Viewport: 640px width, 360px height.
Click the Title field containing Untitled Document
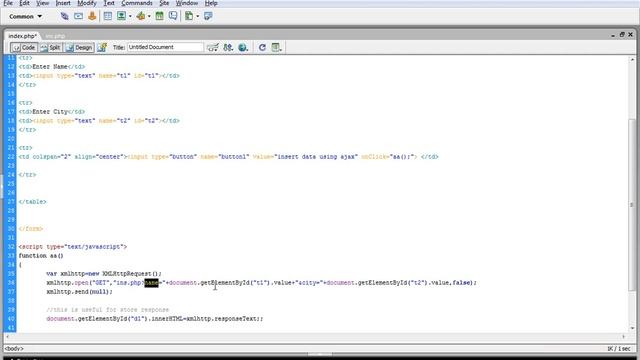click(x=165, y=47)
